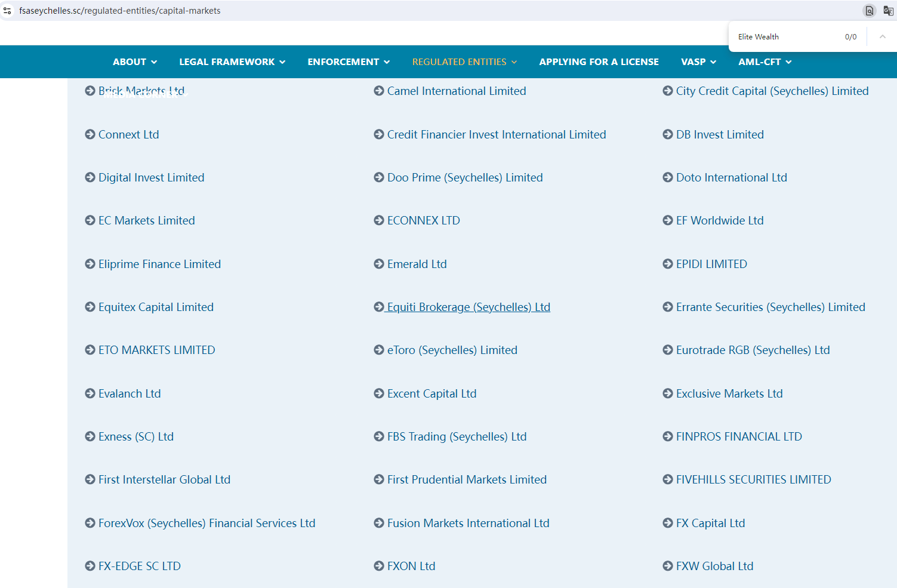Click the arrow icon beside FX-EDGE SC LTD

90,566
